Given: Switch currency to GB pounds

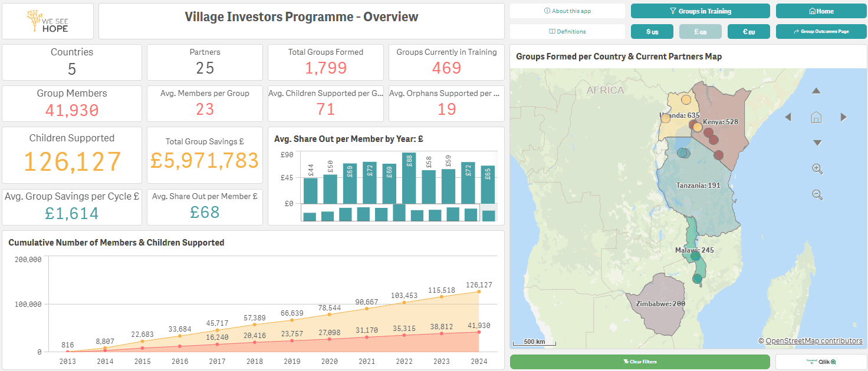Looking at the screenshot, I should coord(701,32).
